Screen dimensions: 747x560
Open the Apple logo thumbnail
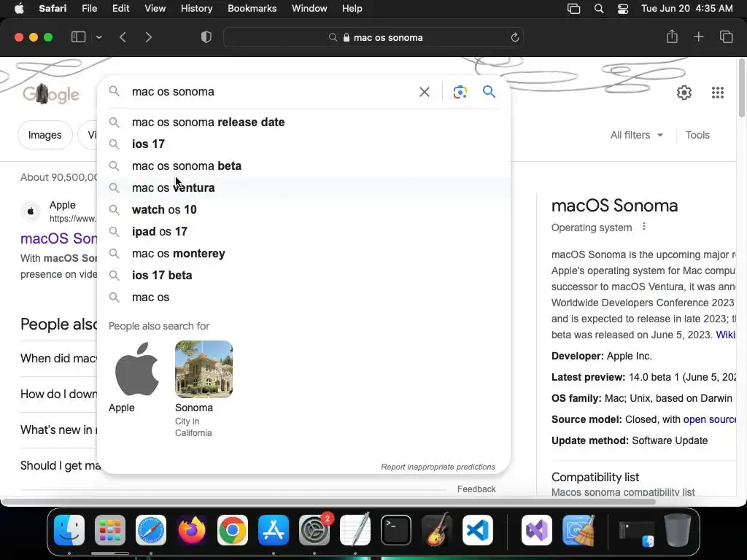pos(136,369)
